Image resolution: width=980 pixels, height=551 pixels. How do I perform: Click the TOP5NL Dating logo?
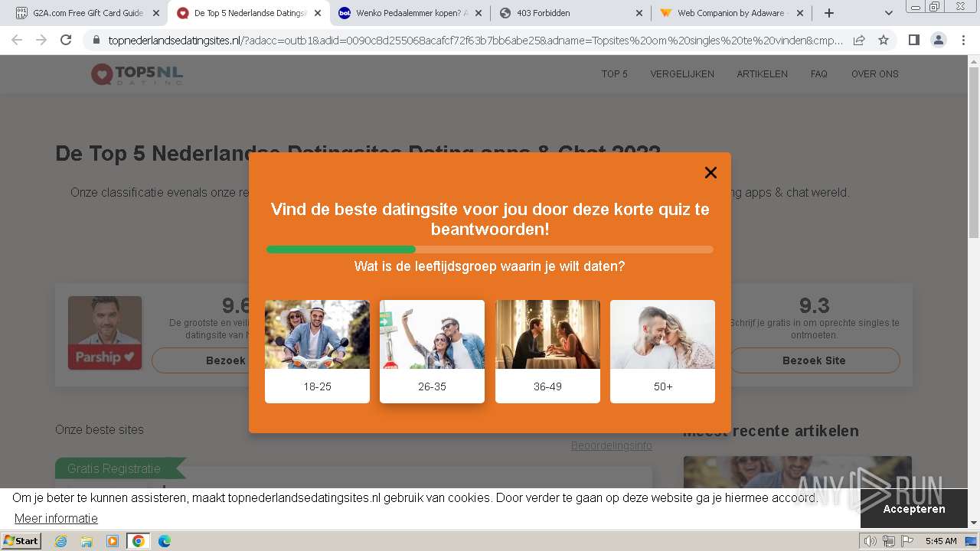click(137, 74)
